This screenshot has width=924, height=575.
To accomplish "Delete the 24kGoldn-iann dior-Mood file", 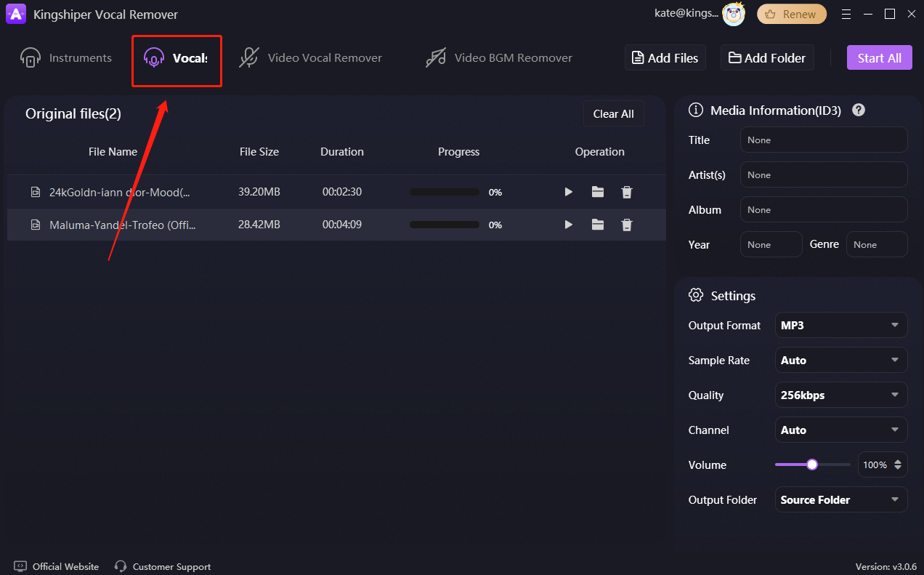I will click(627, 192).
